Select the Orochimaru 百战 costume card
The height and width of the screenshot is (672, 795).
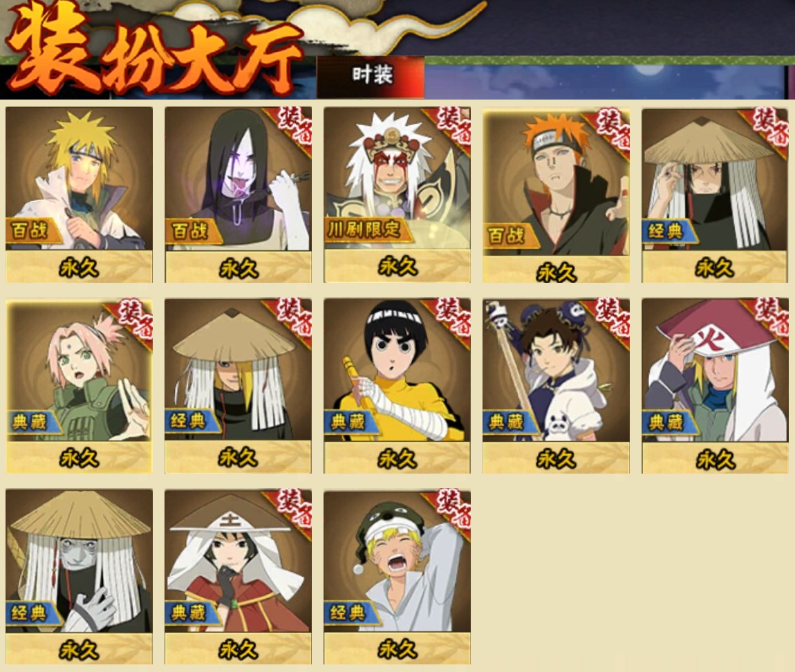[238, 195]
